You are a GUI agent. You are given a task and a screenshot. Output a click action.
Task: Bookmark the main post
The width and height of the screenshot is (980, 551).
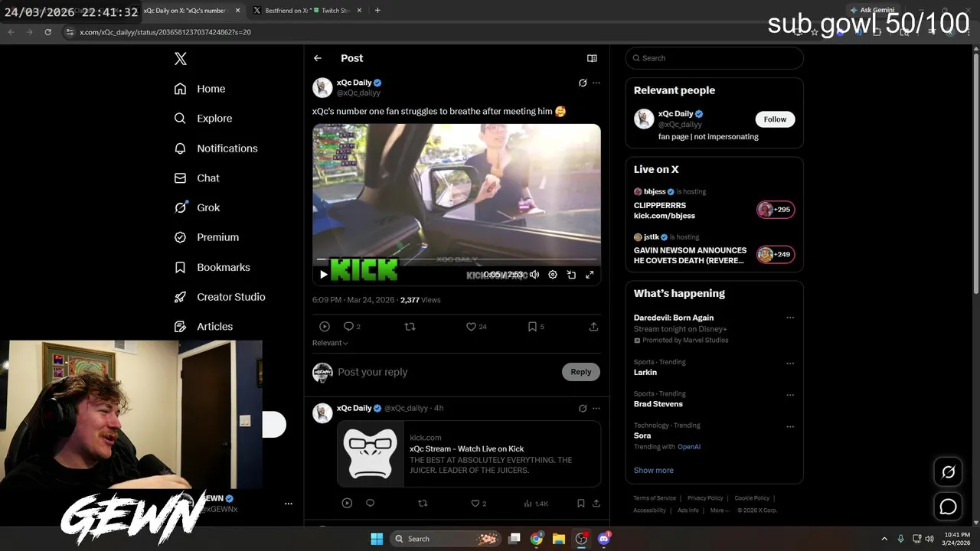pyautogui.click(x=536, y=327)
